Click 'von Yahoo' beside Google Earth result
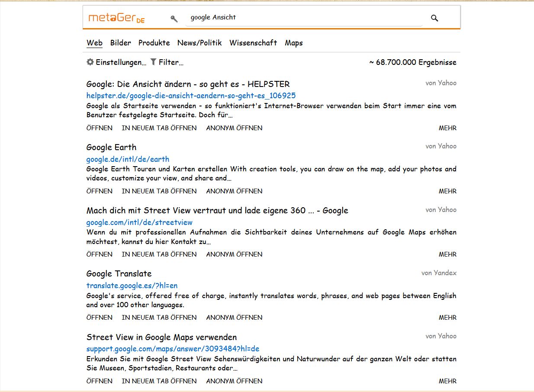 tap(441, 146)
